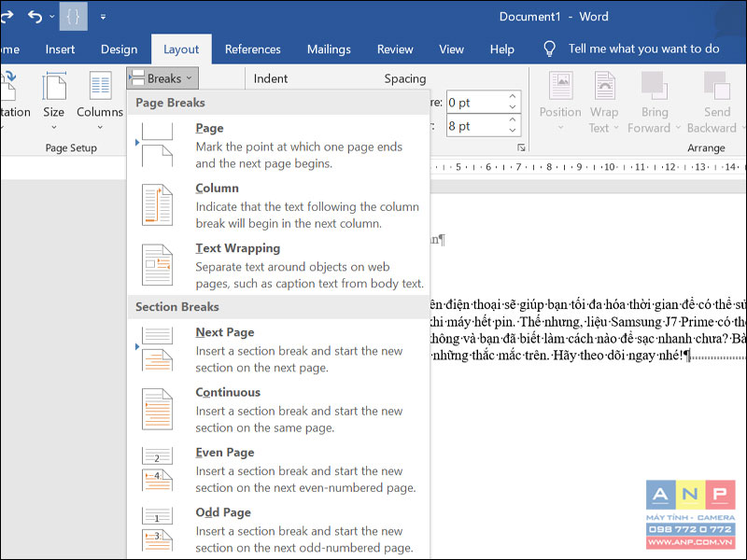Click the page Size icon
The width and height of the screenshot is (747, 560).
coord(54,86)
